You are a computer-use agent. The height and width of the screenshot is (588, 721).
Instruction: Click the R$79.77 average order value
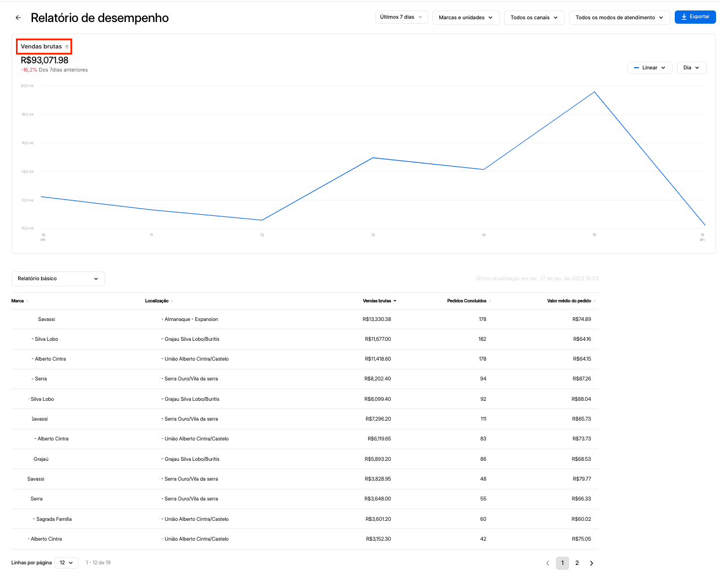coord(582,479)
